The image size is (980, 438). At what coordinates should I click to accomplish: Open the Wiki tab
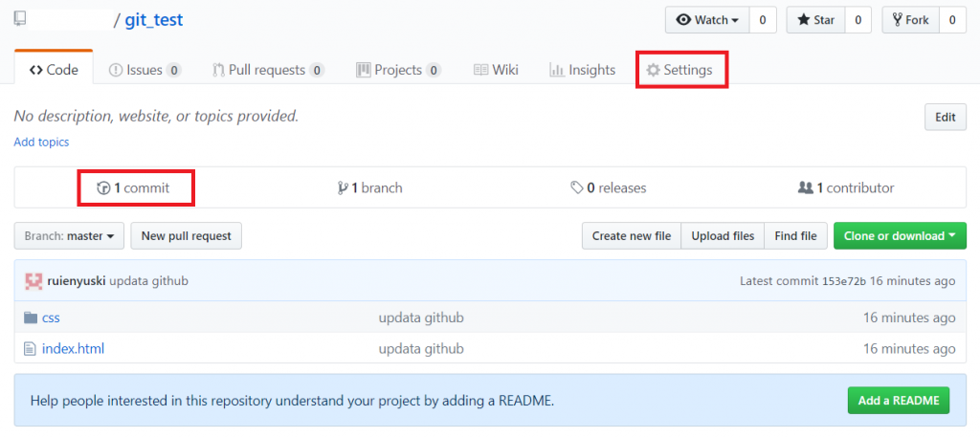click(497, 70)
